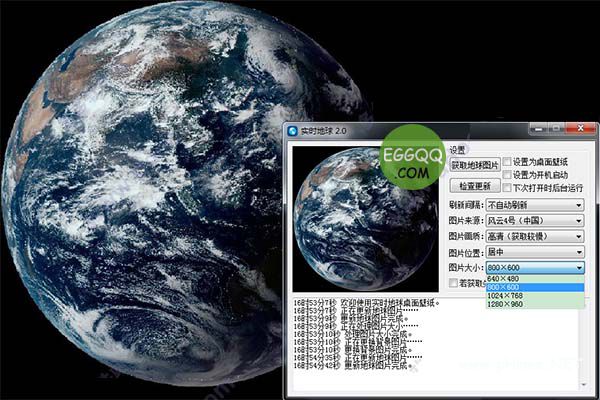Close the 实时地球 2.0 window
This screenshot has width=600, height=400.
(x=580, y=129)
